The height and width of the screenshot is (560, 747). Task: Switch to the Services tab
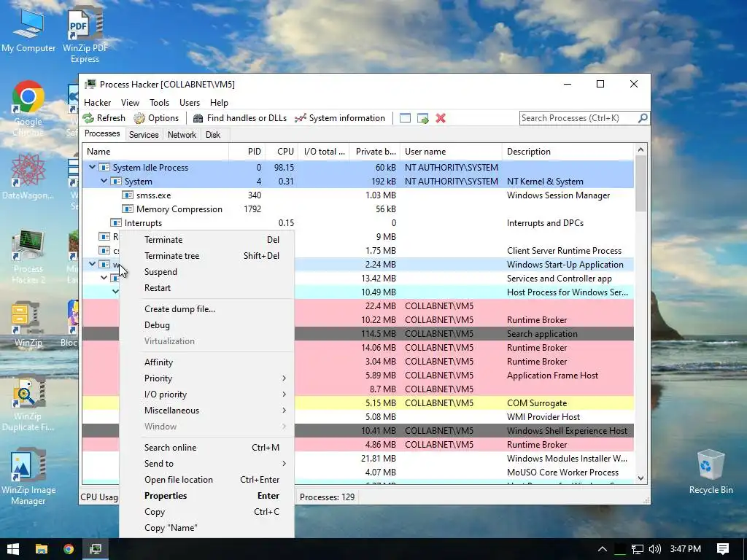pos(144,135)
